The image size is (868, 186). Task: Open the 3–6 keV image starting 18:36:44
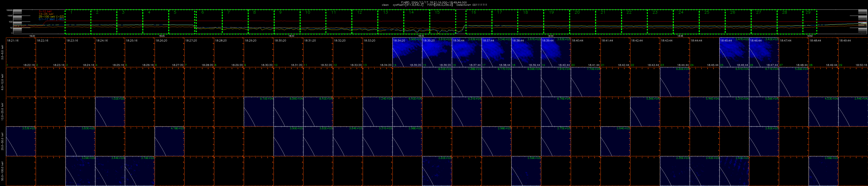467,52
